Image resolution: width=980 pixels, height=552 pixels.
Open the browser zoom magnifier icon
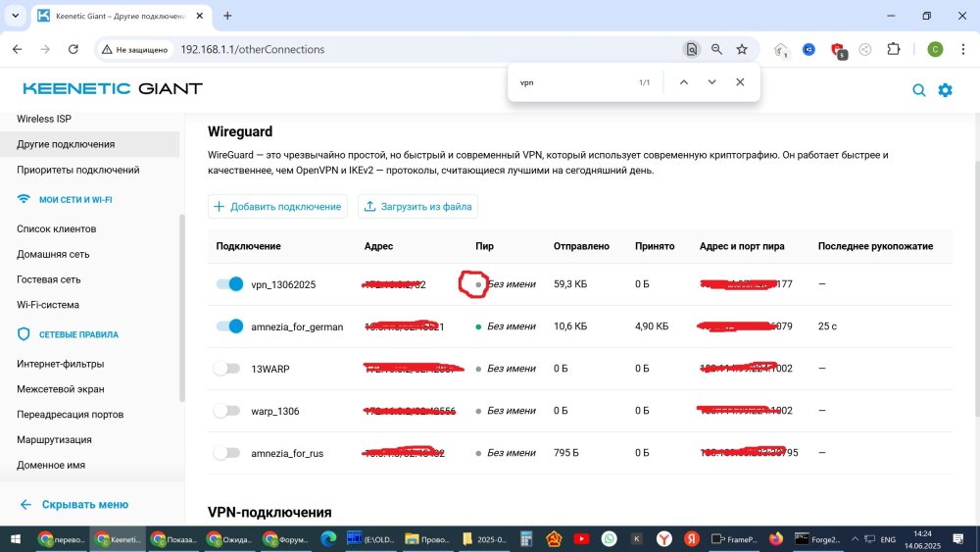[x=717, y=49]
